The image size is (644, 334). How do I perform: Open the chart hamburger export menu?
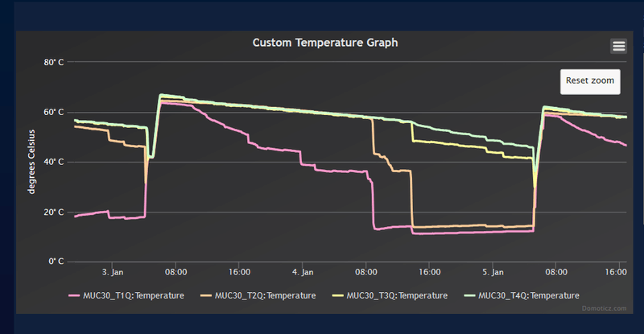pos(618,46)
